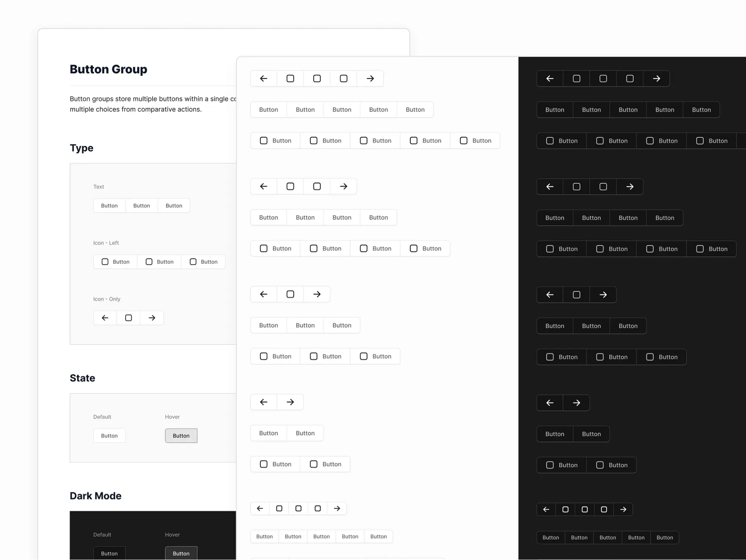Click right arrow in topmost dark five-icon group
The image size is (746, 560).
click(656, 79)
